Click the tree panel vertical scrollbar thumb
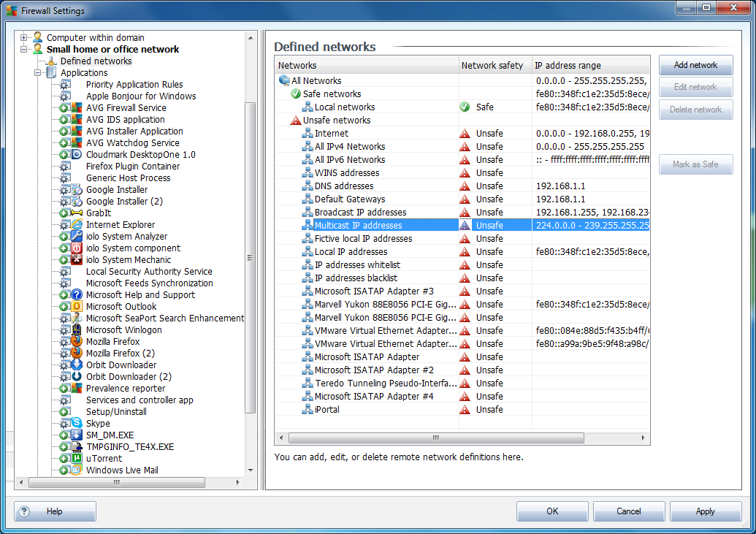Viewport: 756px width, 534px height. 251,258
